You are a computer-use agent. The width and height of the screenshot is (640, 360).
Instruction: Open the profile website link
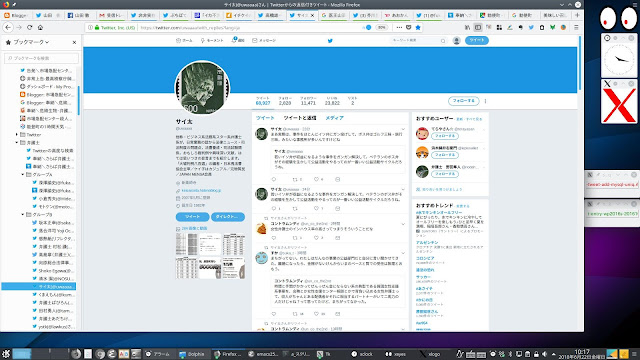click(201, 191)
